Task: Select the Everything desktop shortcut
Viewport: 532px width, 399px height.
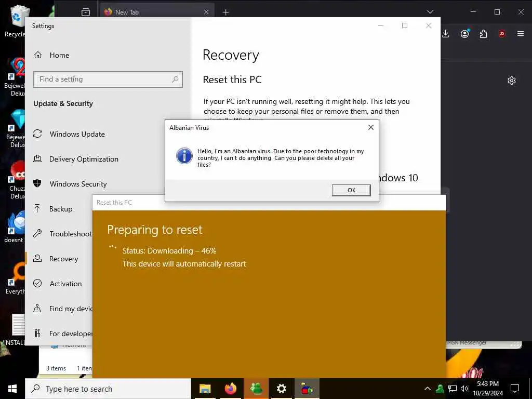Action: click(x=15, y=278)
